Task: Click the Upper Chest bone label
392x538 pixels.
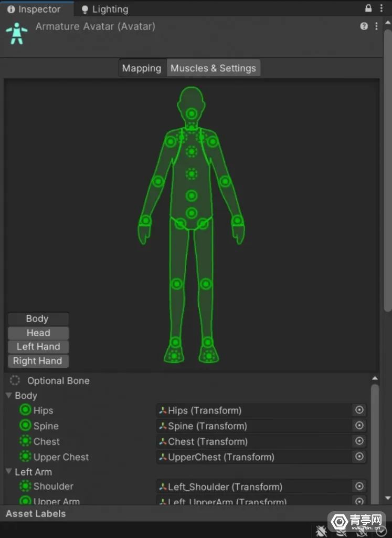Action: (x=61, y=457)
